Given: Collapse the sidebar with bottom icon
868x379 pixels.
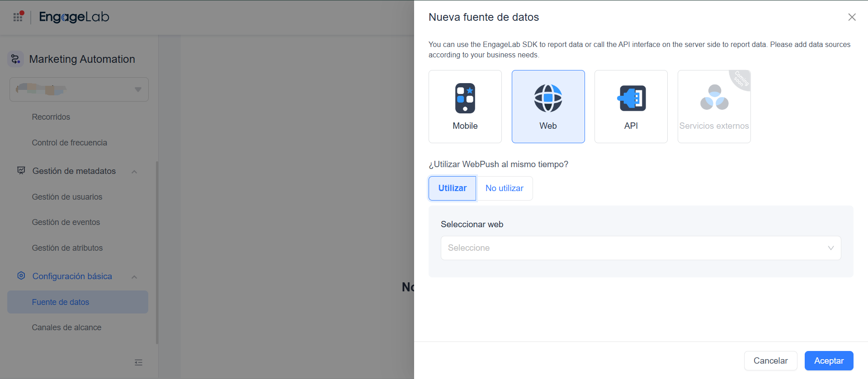Looking at the screenshot, I should click(x=139, y=362).
